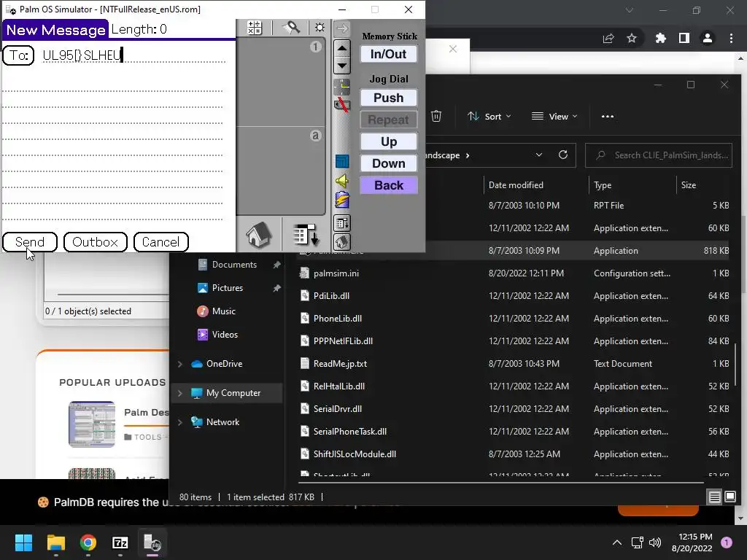The height and width of the screenshot is (560, 747).
Task: Open the See more ellipsis in Explorer
Action: point(608,116)
